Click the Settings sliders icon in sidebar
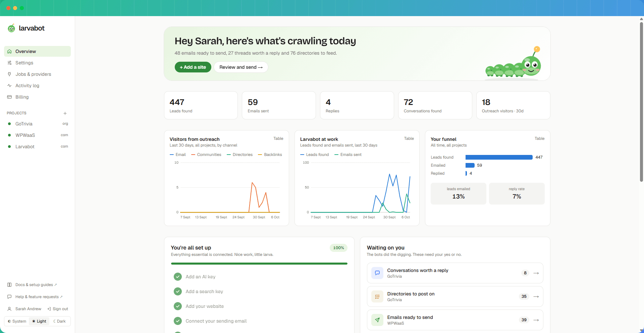The height and width of the screenshot is (333, 644). pyautogui.click(x=9, y=63)
